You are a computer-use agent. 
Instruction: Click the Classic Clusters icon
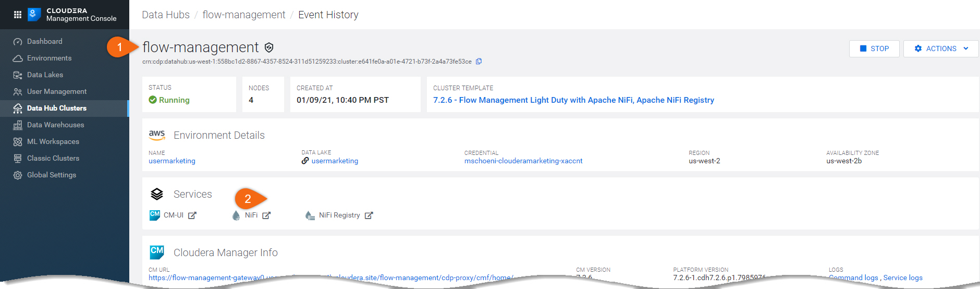tap(18, 159)
